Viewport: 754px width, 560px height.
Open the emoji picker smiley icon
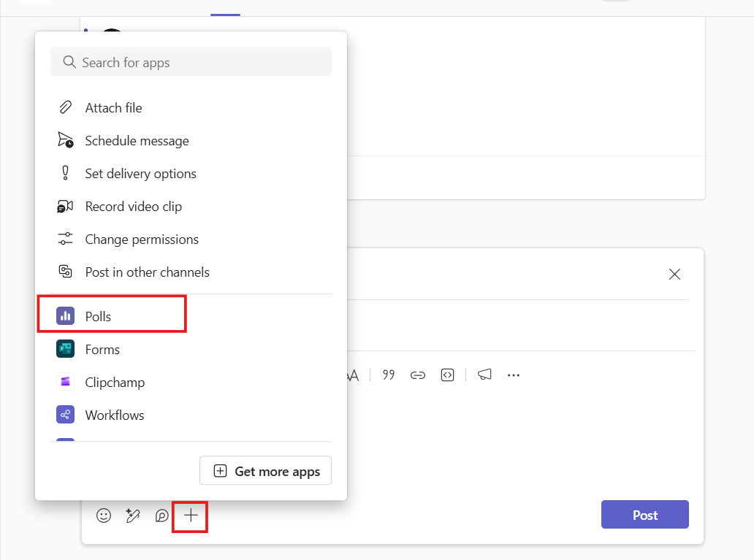[104, 515]
